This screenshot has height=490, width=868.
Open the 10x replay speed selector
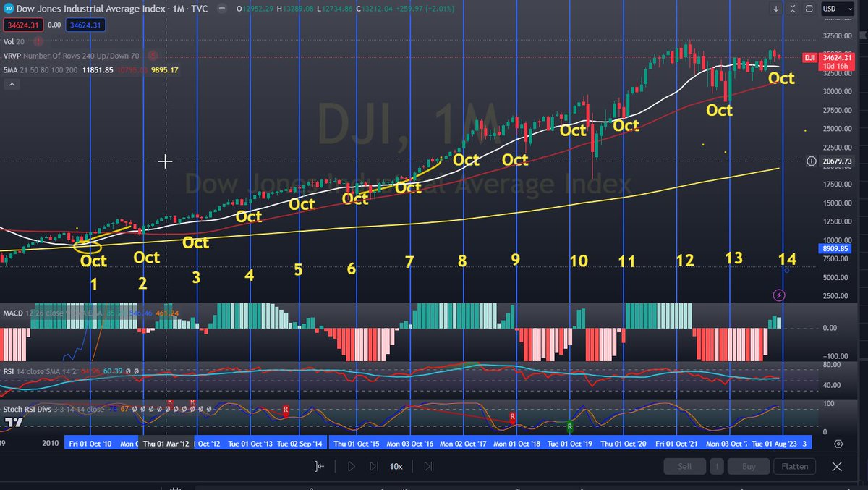click(396, 466)
